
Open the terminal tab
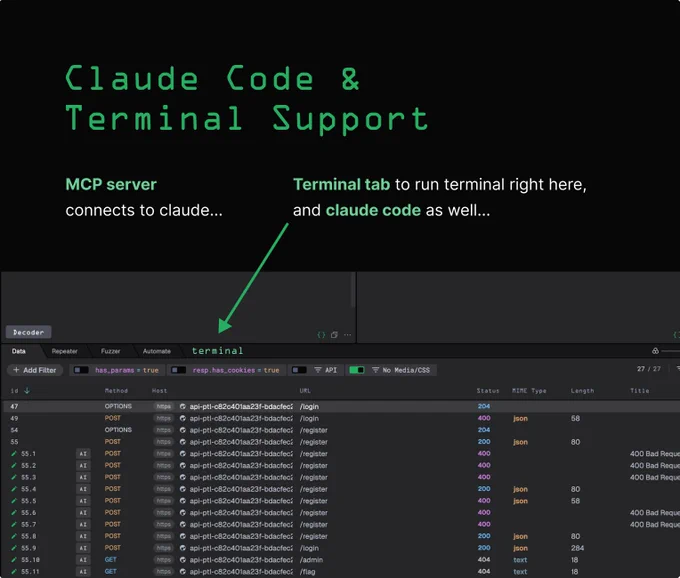218,351
